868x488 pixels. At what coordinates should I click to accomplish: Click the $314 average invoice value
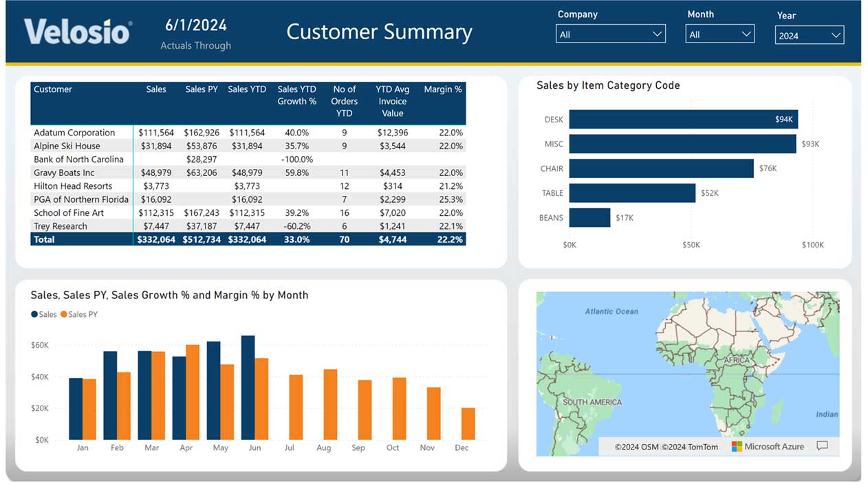click(393, 186)
